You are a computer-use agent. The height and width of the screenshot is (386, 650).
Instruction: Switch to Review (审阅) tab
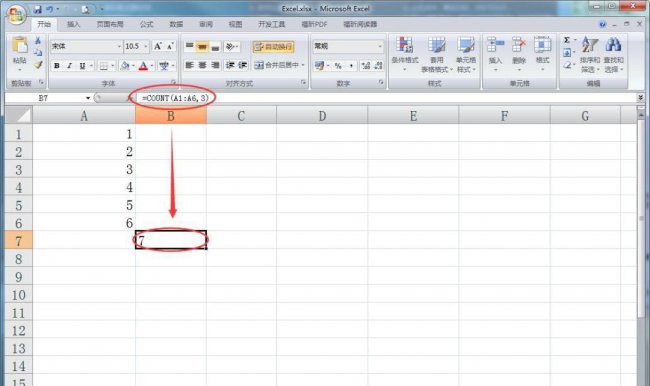206,24
